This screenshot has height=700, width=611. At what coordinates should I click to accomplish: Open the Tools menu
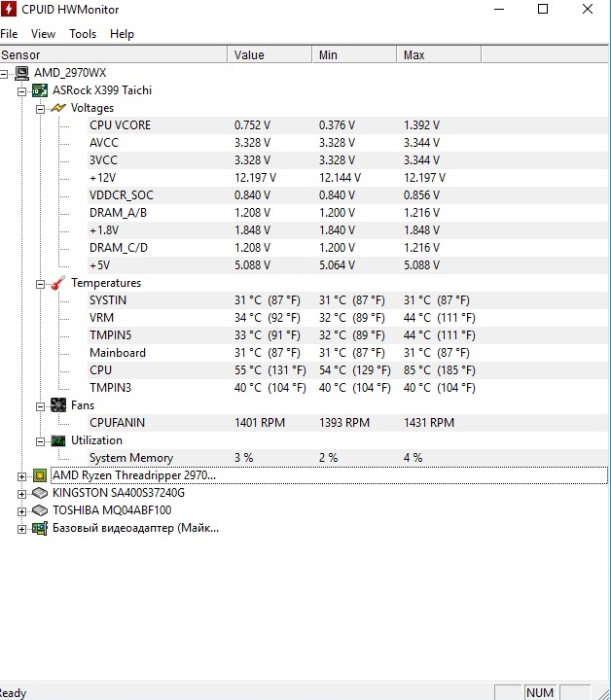pos(83,34)
